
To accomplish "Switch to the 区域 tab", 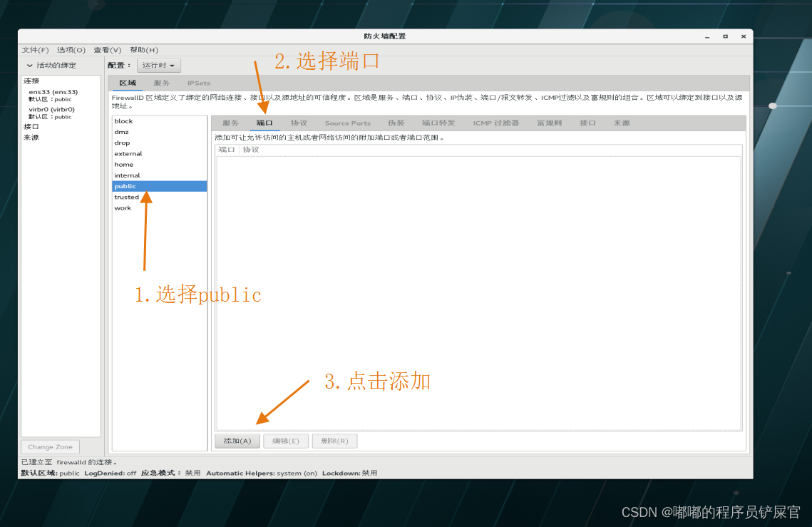I will click(x=128, y=83).
